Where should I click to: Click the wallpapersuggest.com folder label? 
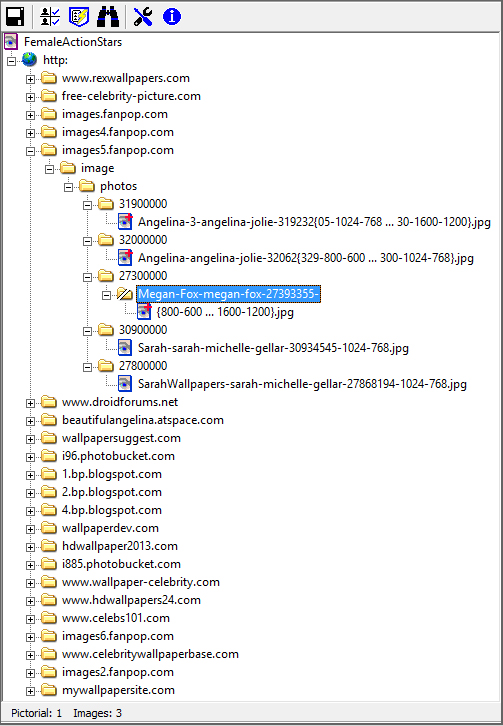coord(121,438)
